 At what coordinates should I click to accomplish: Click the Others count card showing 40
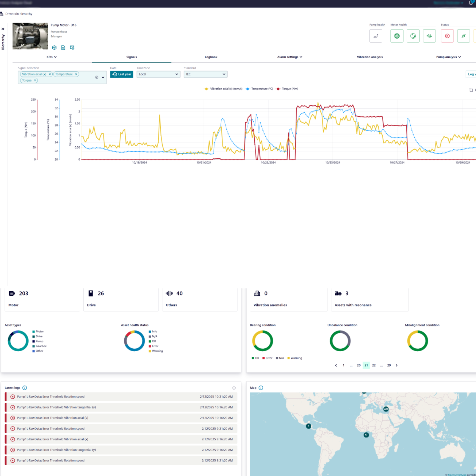tap(200, 299)
